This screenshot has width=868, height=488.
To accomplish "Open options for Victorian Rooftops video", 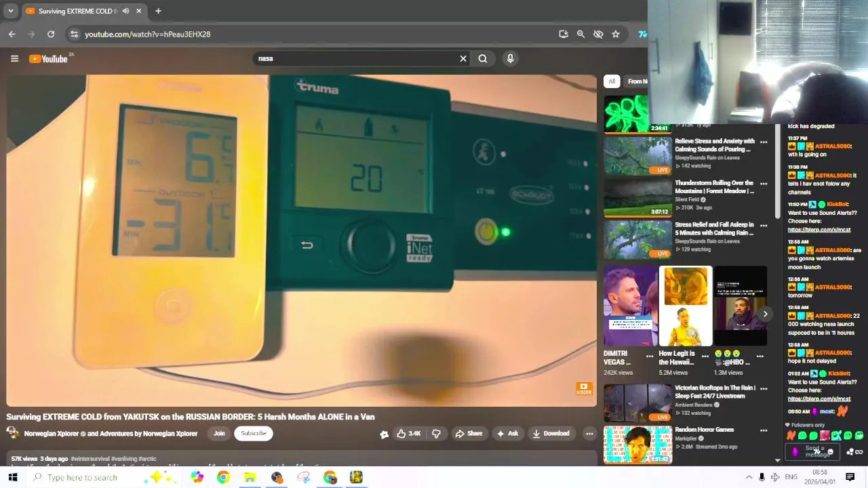I will point(764,389).
